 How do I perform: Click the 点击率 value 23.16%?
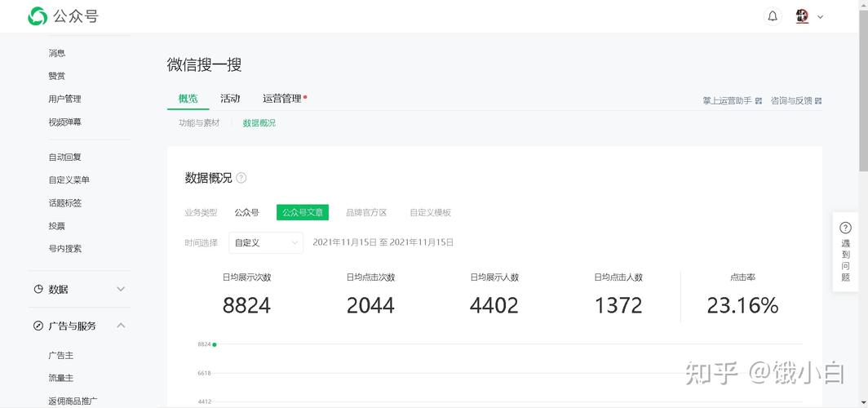click(x=742, y=305)
